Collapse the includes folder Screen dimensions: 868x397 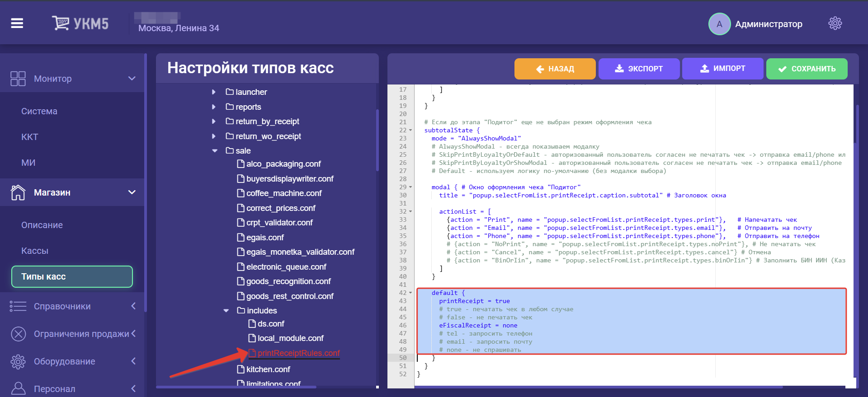[x=226, y=311]
